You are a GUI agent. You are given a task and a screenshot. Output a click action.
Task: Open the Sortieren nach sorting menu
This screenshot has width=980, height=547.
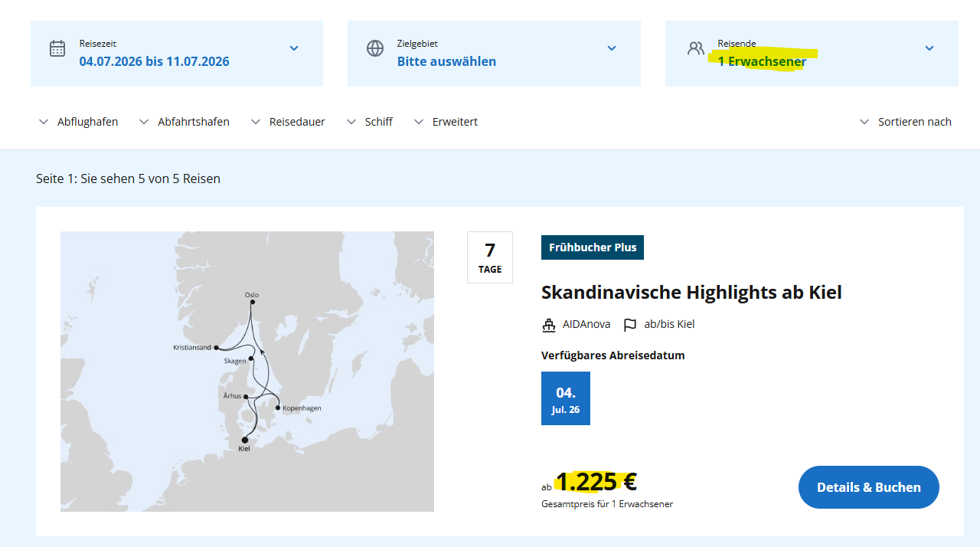click(x=906, y=122)
